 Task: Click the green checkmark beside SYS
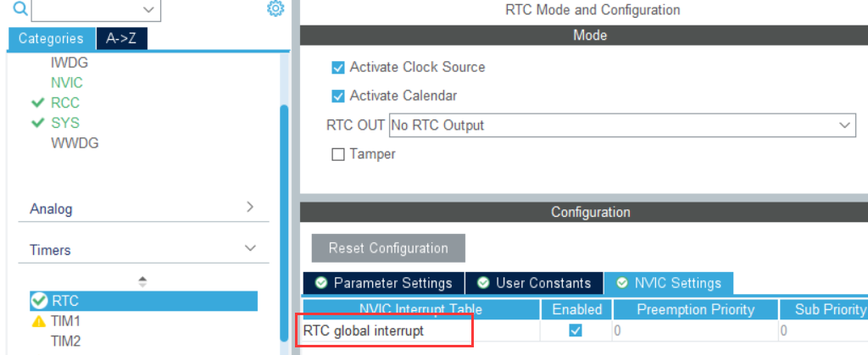click(37, 123)
